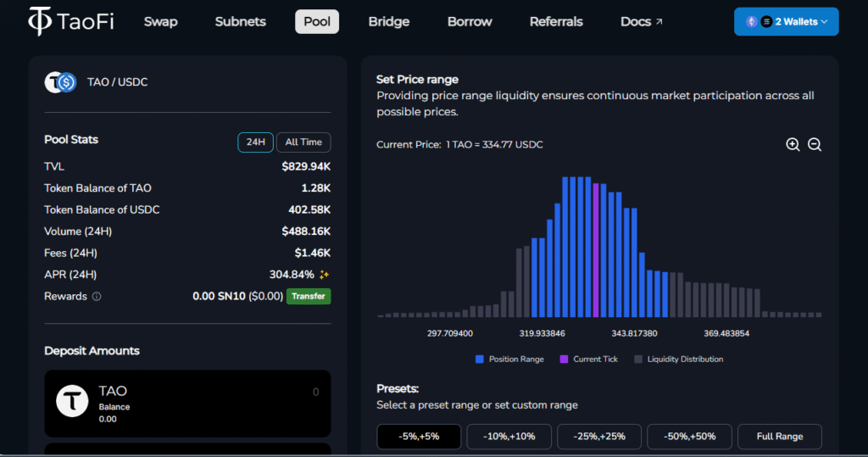Select the -10%,+10% preset range
The height and width of the screenshot is (457, 868).
coord(509,437)
